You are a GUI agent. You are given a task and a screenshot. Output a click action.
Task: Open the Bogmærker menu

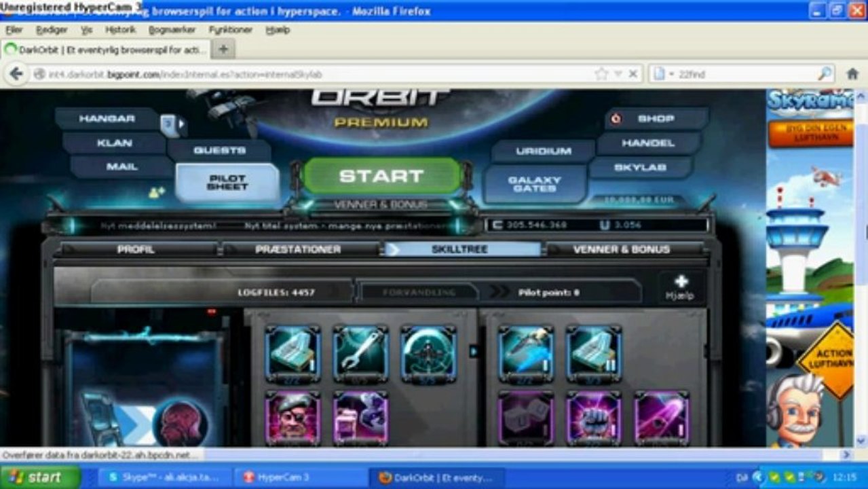coord(172,30)
